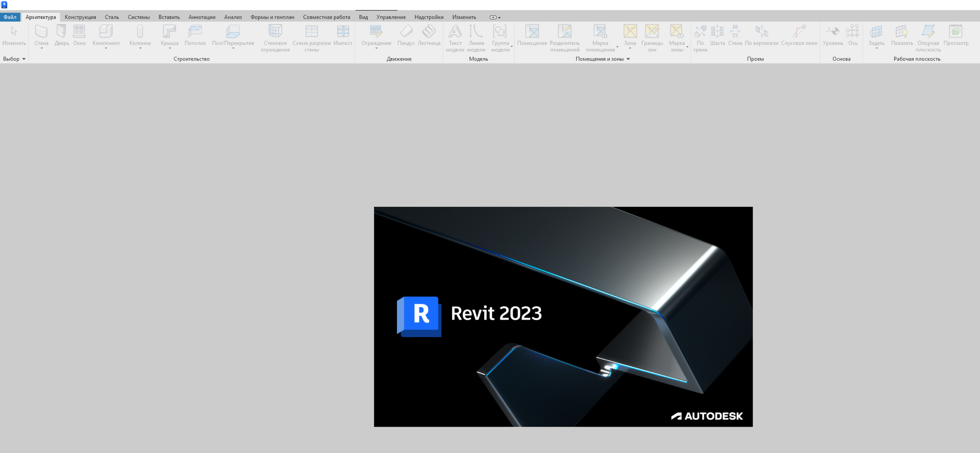This screenshot has height=453, width=980.
Task: Expand the Выбор panel dropdown
Action: click(x=24, y=59)
